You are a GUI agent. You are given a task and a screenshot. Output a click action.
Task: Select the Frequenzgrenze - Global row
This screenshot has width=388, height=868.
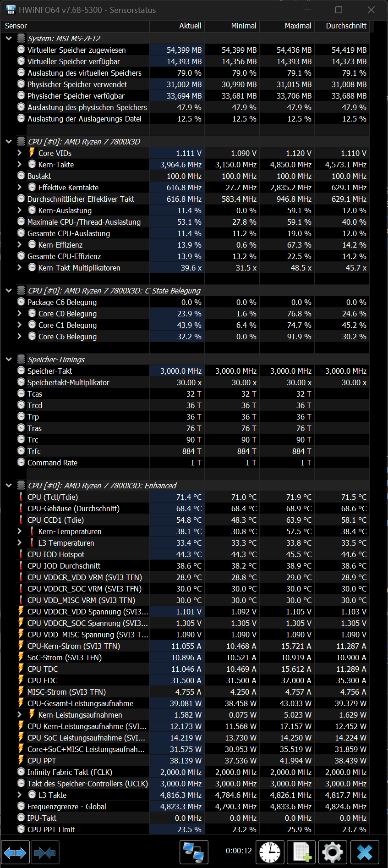pos(185,807)
